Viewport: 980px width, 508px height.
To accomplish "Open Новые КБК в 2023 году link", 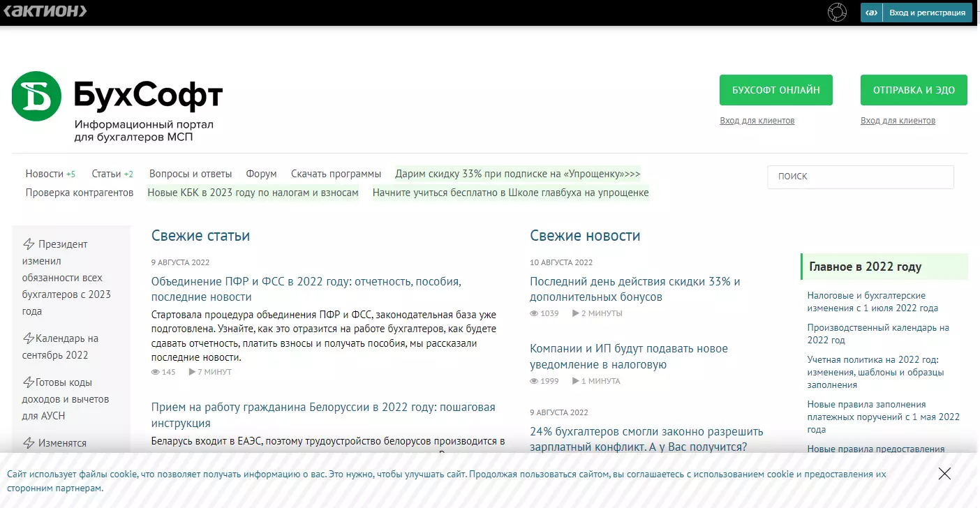I will (x=253, y=193).
